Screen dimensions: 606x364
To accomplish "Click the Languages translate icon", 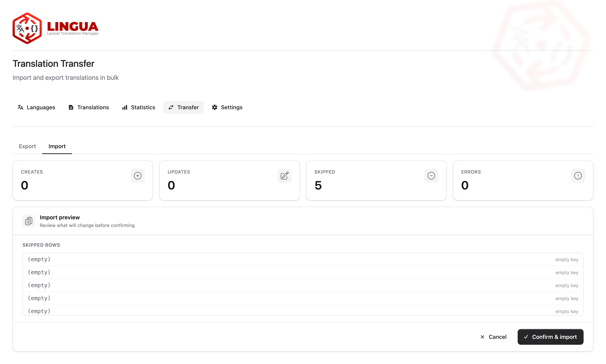I will 20,107.
